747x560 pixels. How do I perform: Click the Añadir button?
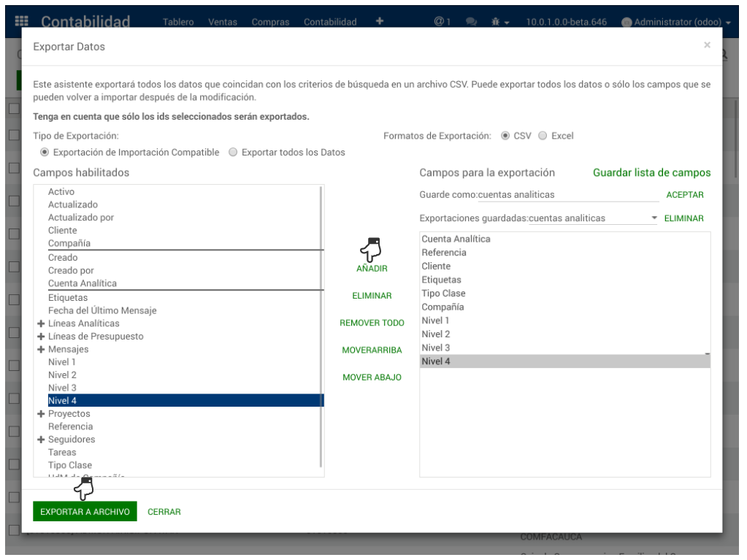tap(372, 269)
